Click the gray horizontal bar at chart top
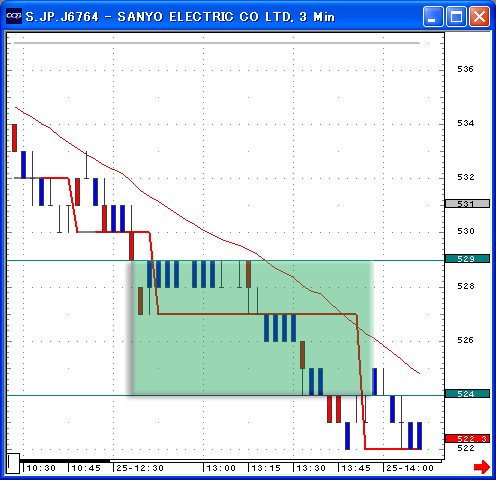Image resolution: width=496 pixels, height=480 pixels. coord(217,43)
